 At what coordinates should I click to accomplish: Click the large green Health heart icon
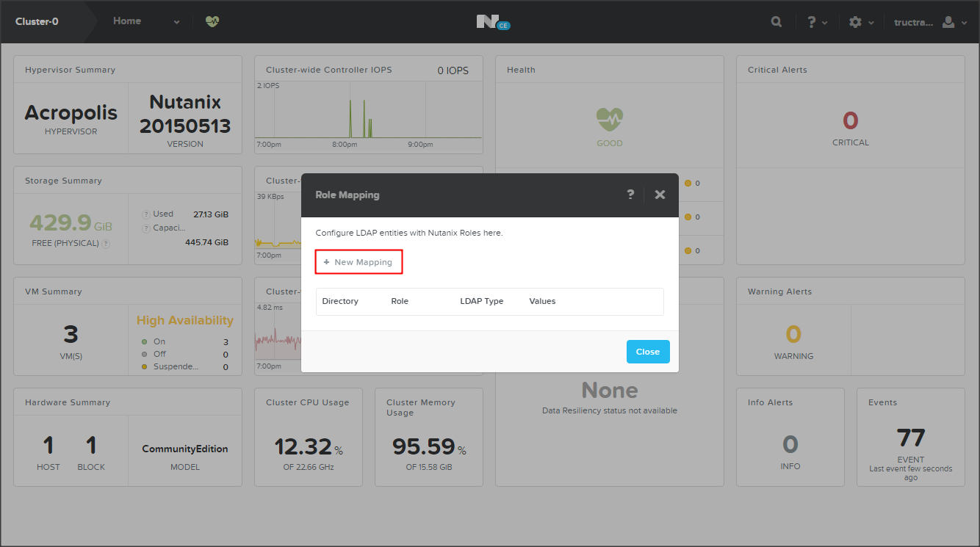(609, 119)
